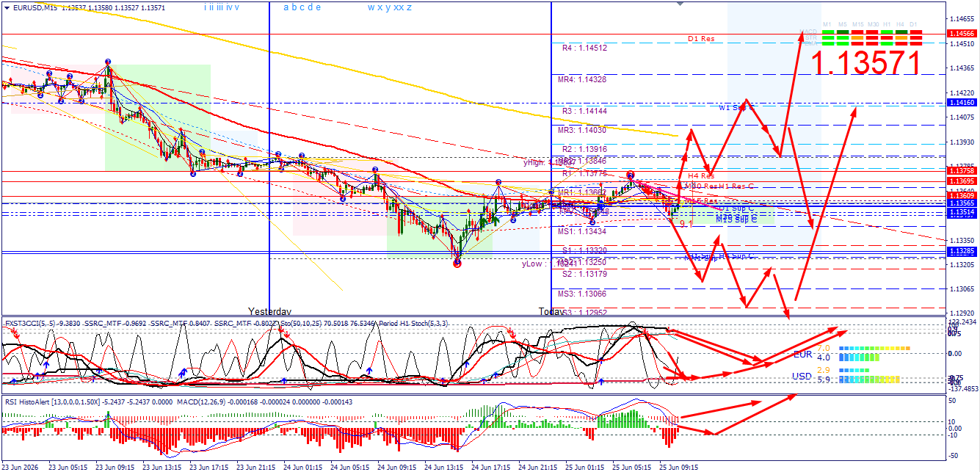980x472 pixels.
Task: Click the EUR currency strength label
Action: (x=803, y=355)
